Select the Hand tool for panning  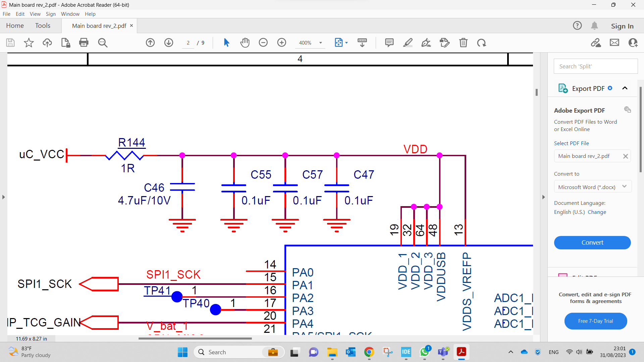pyautogui.click(x=245, y=43)
